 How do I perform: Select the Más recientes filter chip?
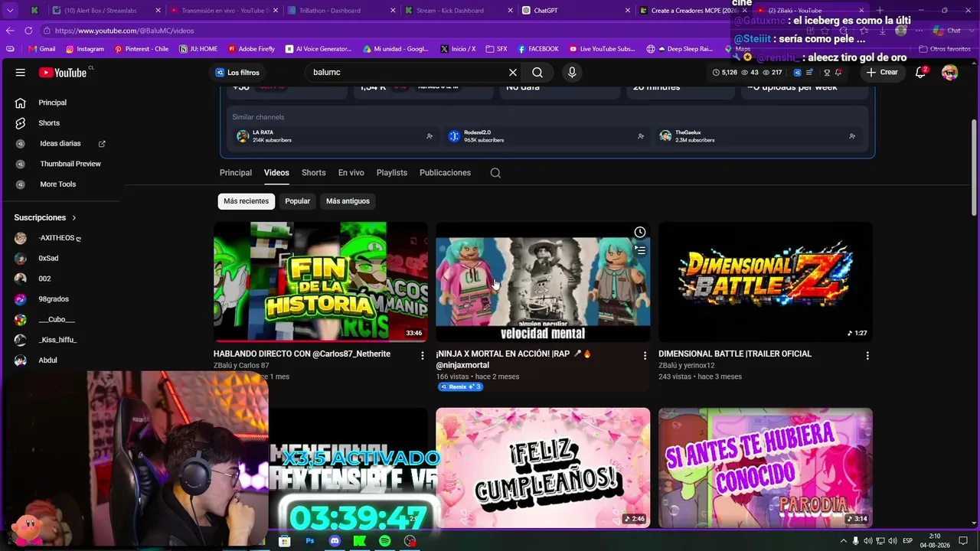(x=247, y=201)
